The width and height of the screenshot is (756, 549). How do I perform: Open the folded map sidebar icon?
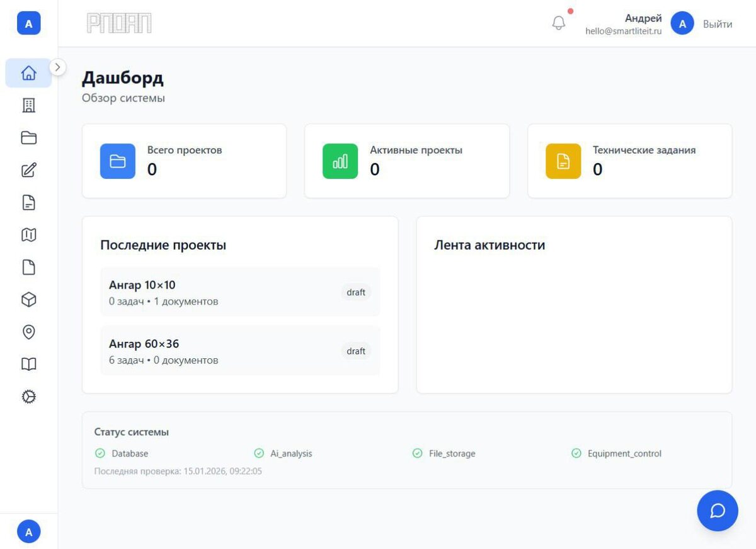[x=28, y=235]
